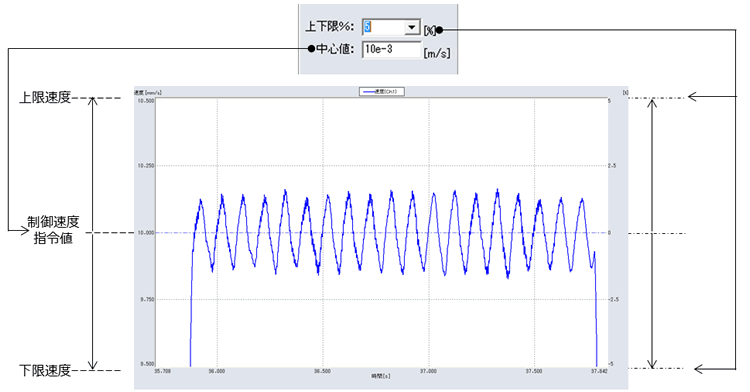The image size is (750, 392).
Task: Click the 10.250 left axis label
Action: point(146,166)
